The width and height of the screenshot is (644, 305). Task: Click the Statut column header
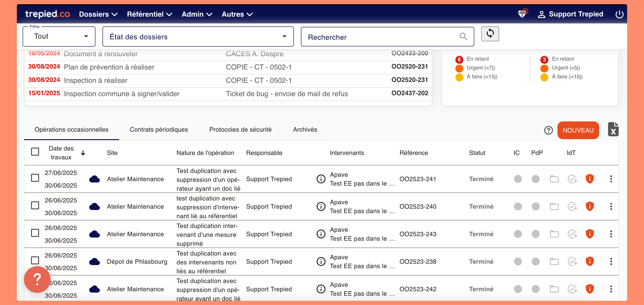click(477, 153)
